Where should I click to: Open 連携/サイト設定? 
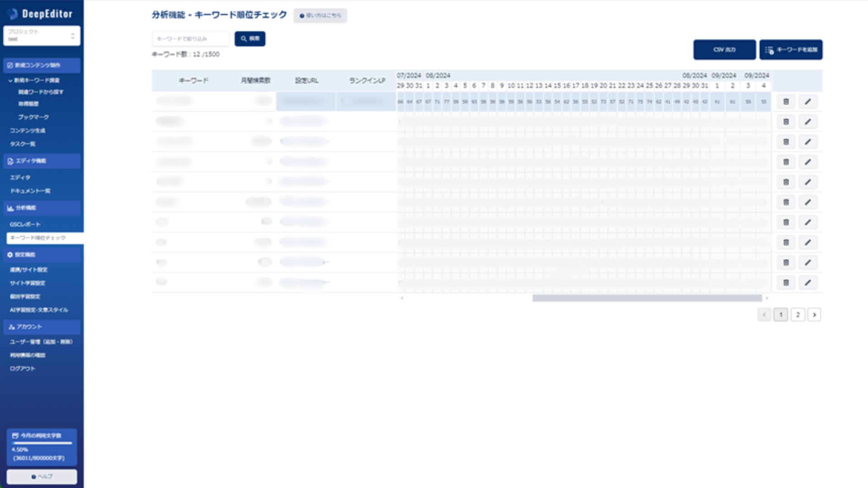29,270
